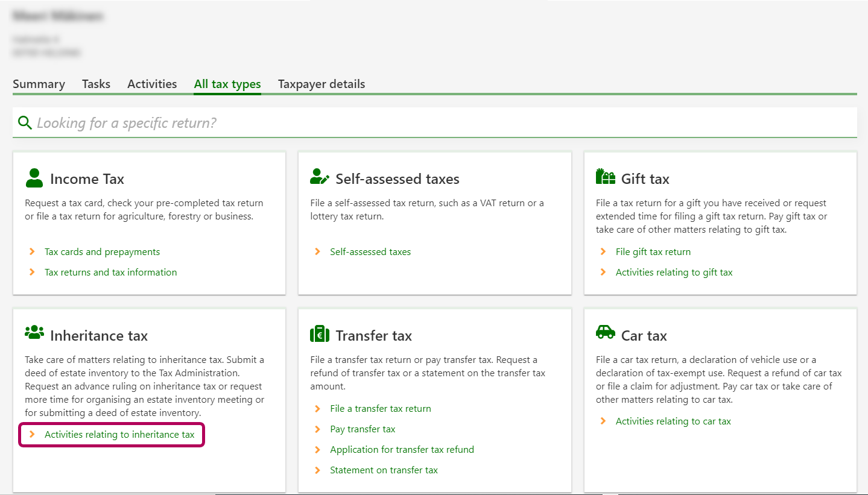
Task: Click the Inheritance tax group icon
Action: point(34,333)
